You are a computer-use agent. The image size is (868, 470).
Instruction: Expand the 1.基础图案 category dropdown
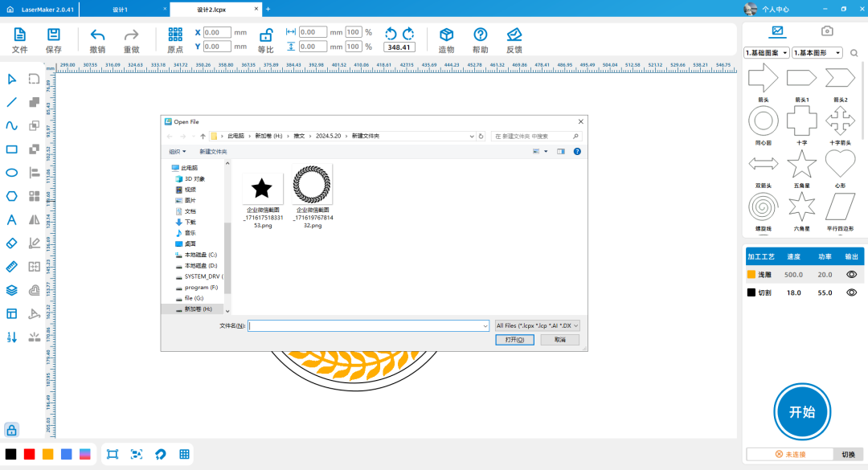[x=767, y=53]
